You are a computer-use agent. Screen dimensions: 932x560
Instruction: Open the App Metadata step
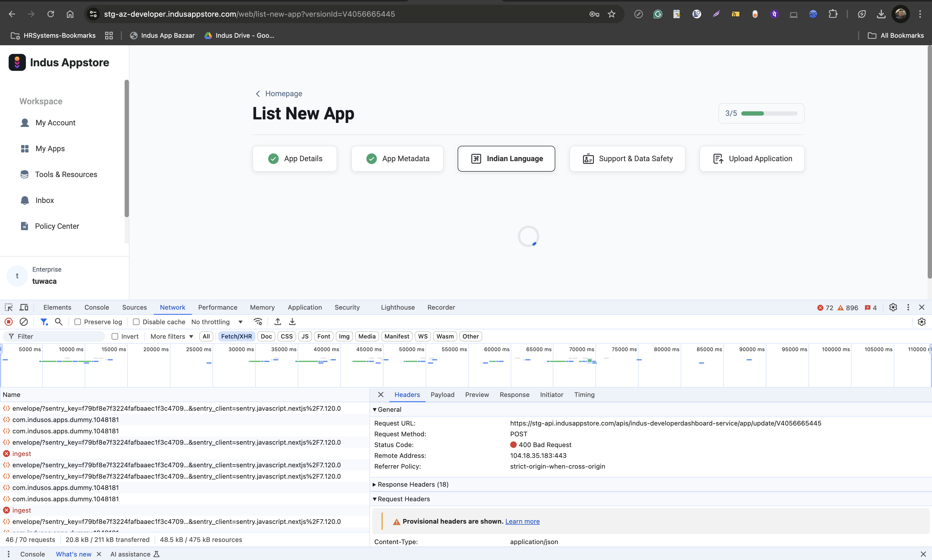(x=397, y=158)
